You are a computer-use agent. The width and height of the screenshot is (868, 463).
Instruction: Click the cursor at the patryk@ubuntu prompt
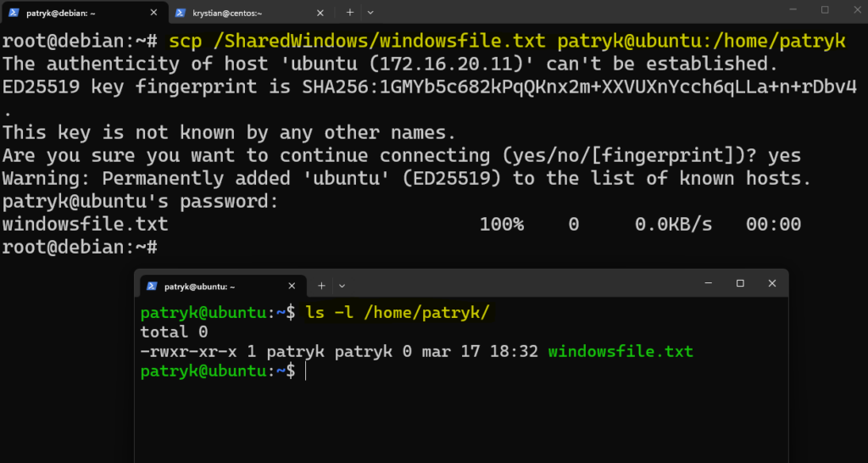[x=304, y=371]
